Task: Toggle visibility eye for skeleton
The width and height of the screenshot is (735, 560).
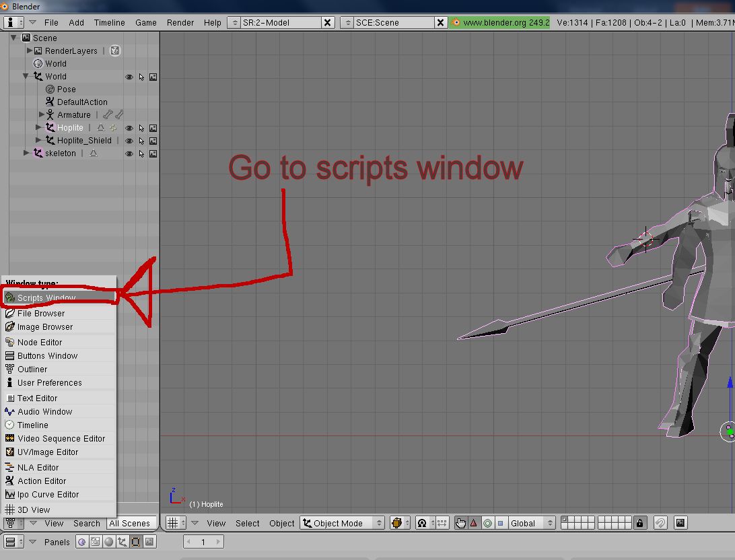Action: tap(129, 153)
